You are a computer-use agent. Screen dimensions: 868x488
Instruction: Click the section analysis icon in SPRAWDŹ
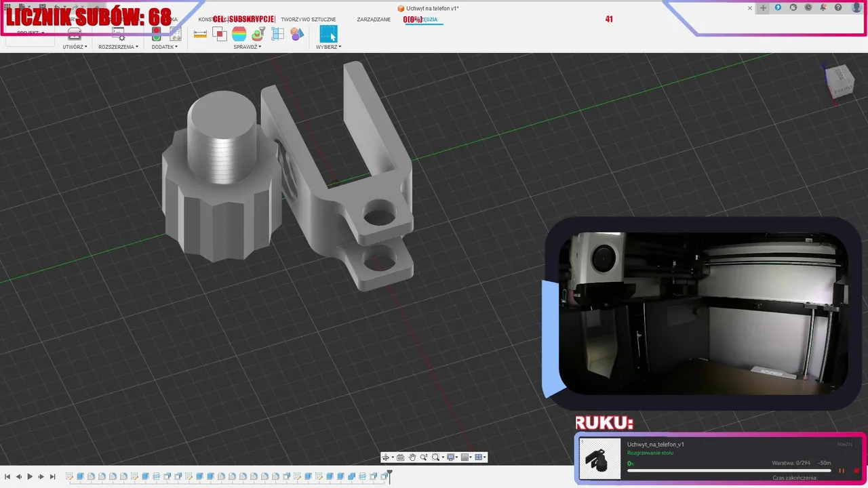click(277, 34)
